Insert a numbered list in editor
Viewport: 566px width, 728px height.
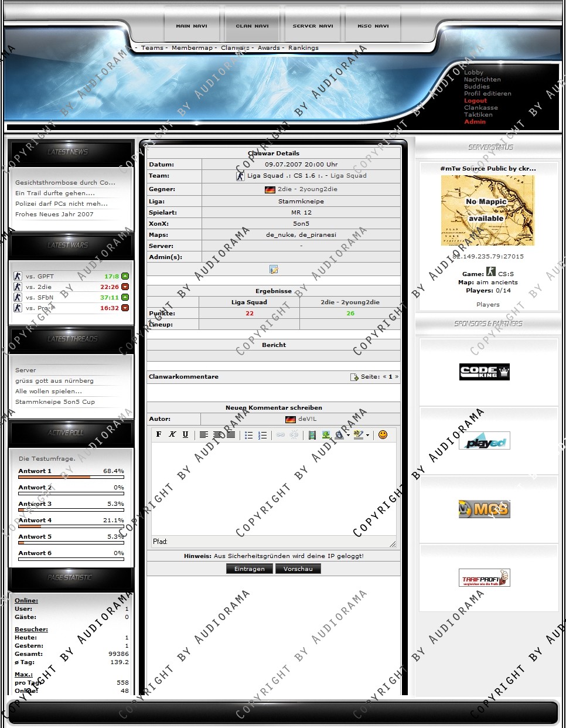262,435
